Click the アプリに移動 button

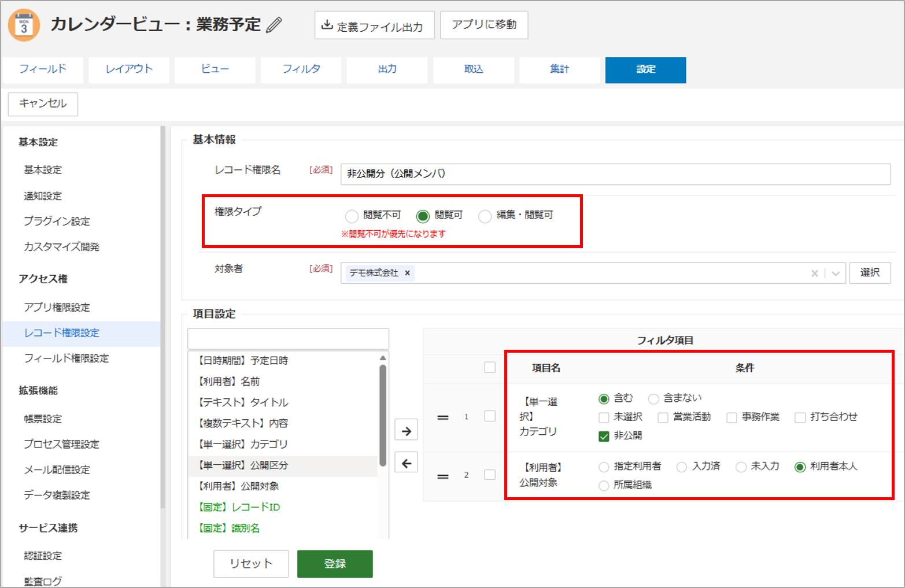click(484, 25)
